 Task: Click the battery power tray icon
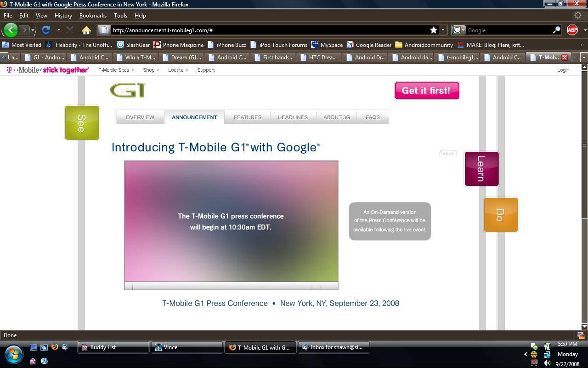click(547, 346)
